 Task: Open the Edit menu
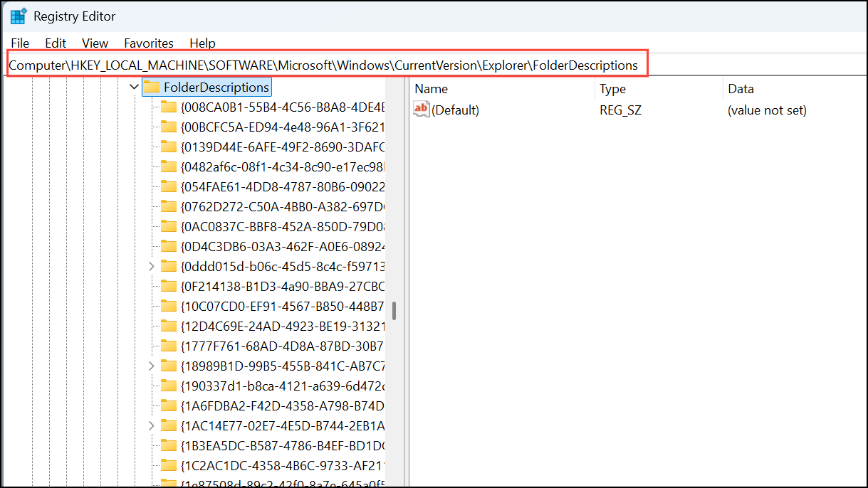[56, 43]
